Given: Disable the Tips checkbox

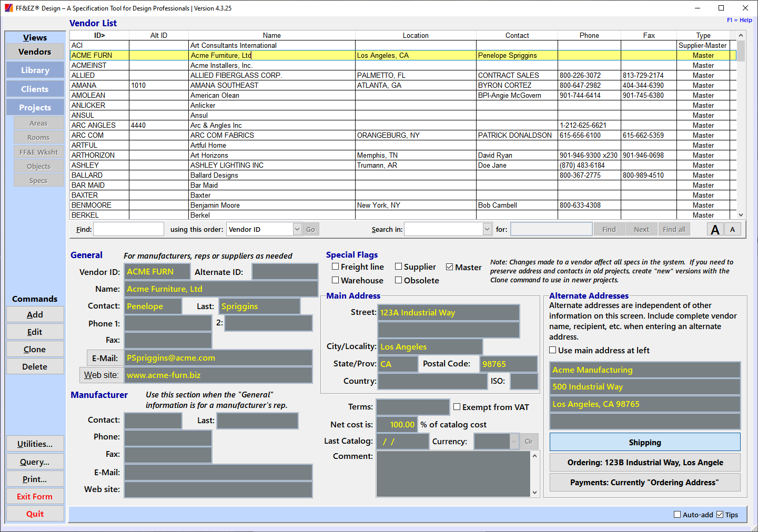Looking at the screenshot, I should (720, 515).
